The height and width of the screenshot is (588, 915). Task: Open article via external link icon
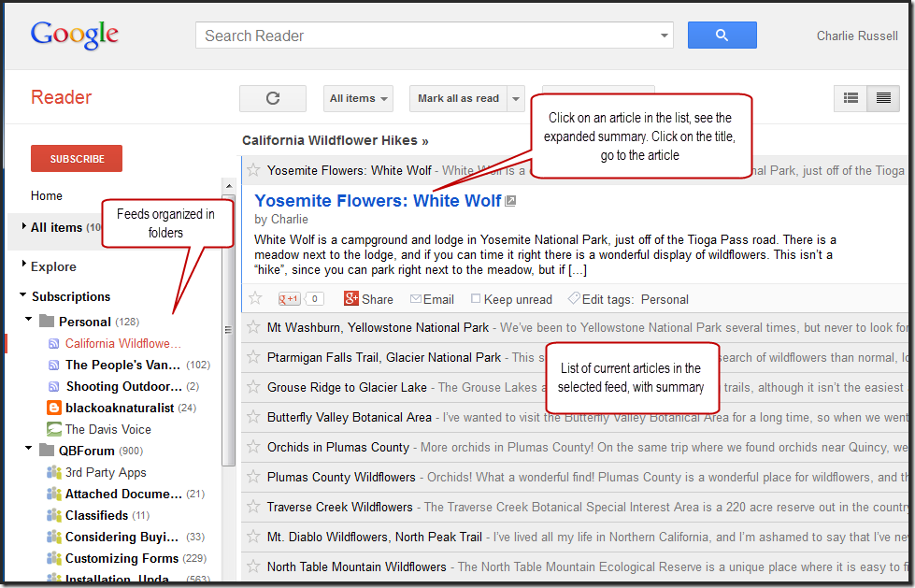tap(510, 201)
